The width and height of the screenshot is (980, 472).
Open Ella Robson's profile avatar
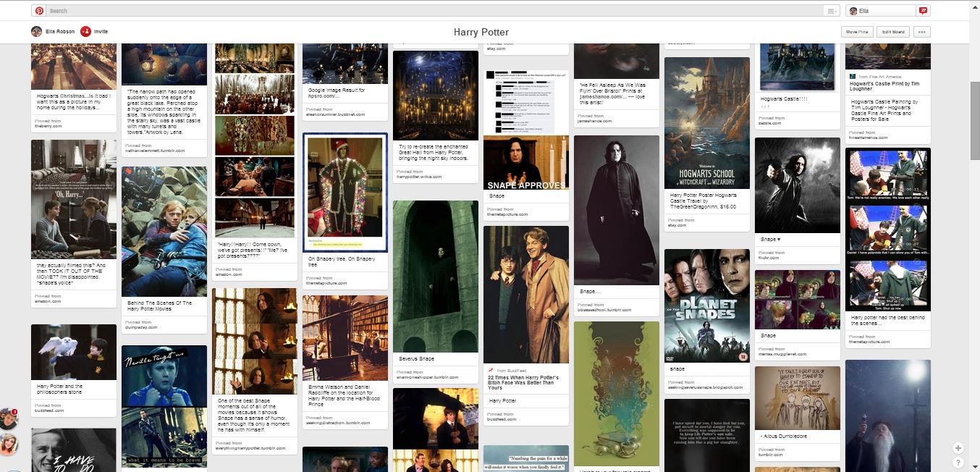(37, 31)
